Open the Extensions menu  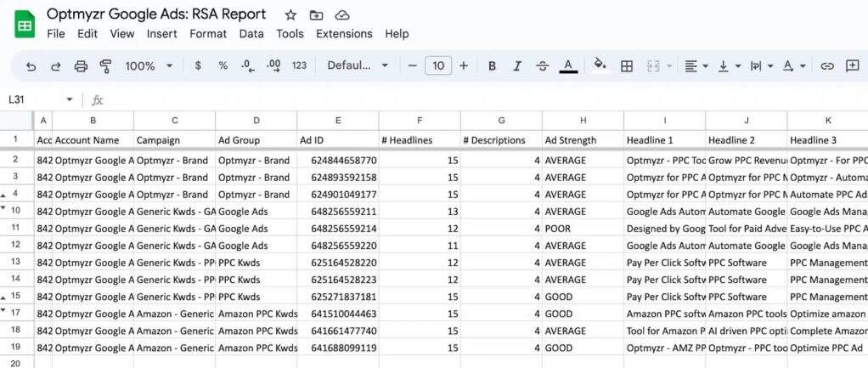point(344,34)
